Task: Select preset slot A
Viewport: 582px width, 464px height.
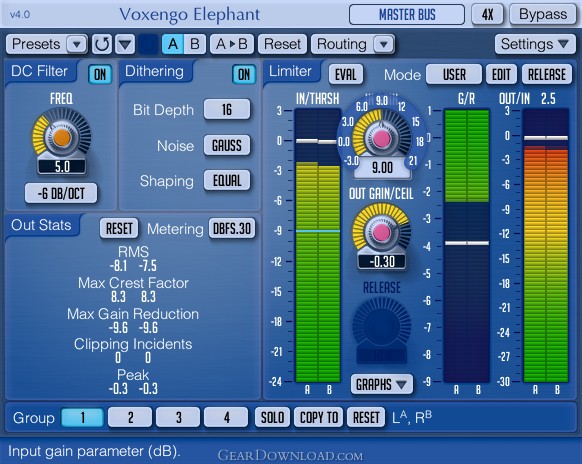Action: 173,44
